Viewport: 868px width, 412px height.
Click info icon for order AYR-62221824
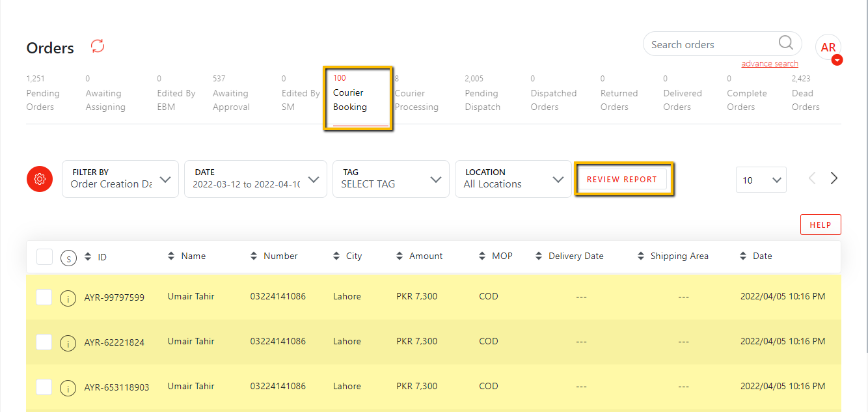pos(68,342)
